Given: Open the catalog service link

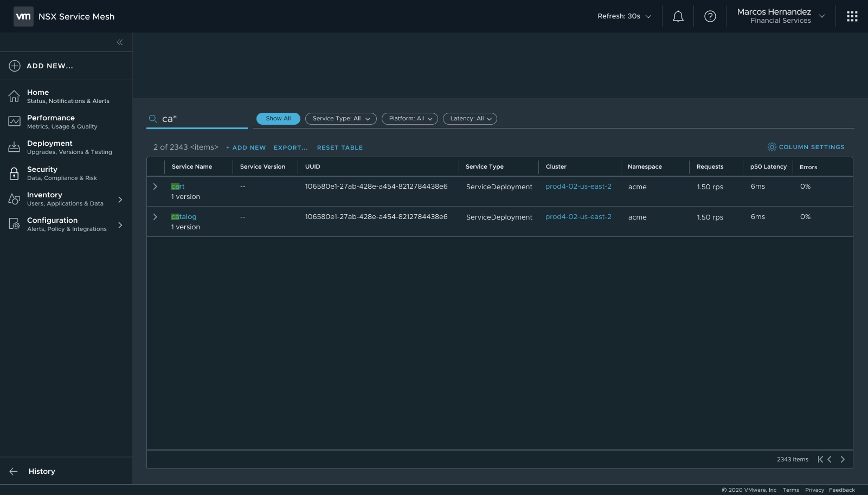Looking at the screenshot, I should (184, 217).
